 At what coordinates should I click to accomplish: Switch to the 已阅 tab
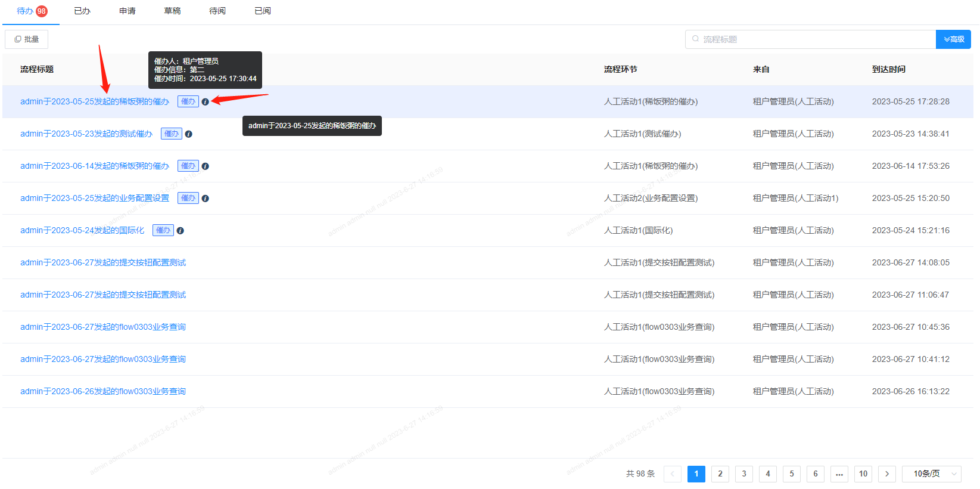coord(263,11)
